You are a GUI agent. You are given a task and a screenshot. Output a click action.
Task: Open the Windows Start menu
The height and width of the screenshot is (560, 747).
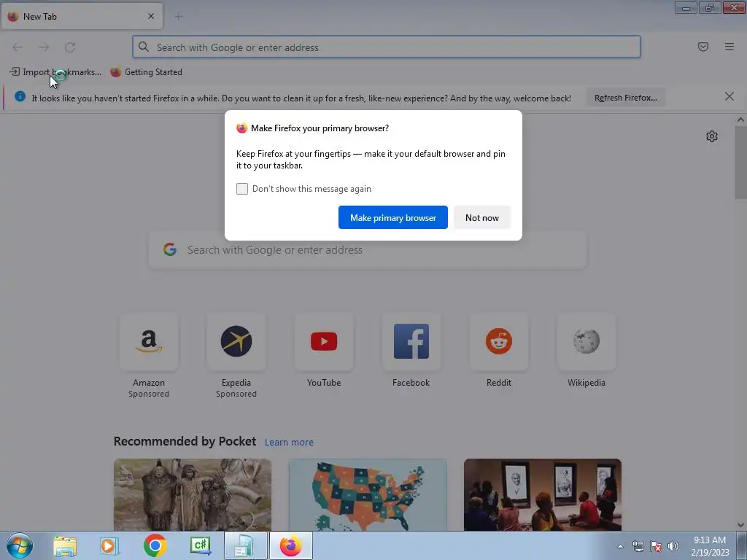20,545
